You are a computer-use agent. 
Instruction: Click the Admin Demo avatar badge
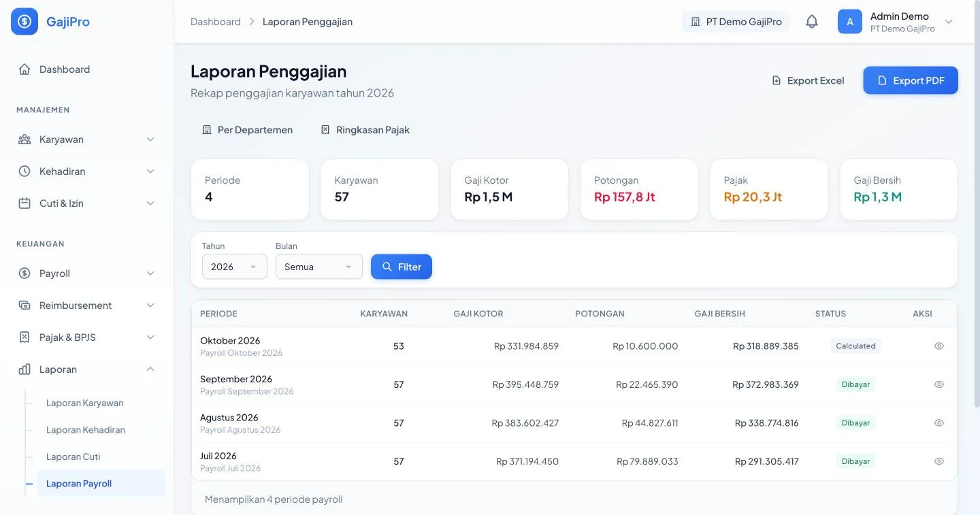[x=850, y=22]
